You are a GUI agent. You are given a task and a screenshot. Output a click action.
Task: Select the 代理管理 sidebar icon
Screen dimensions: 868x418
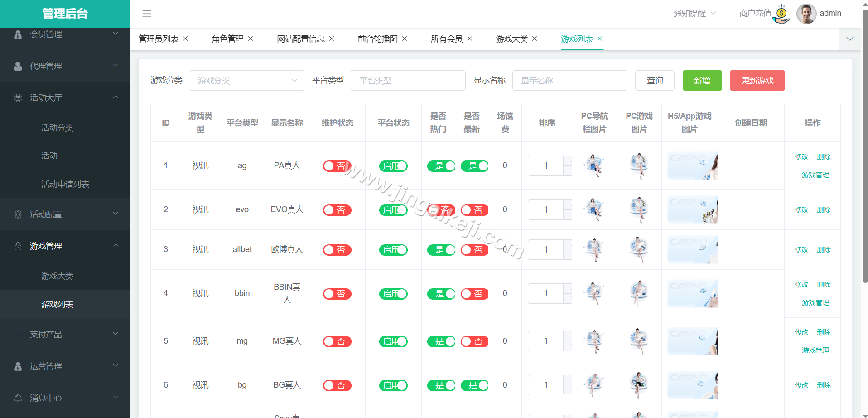click(x=18, y=66)
